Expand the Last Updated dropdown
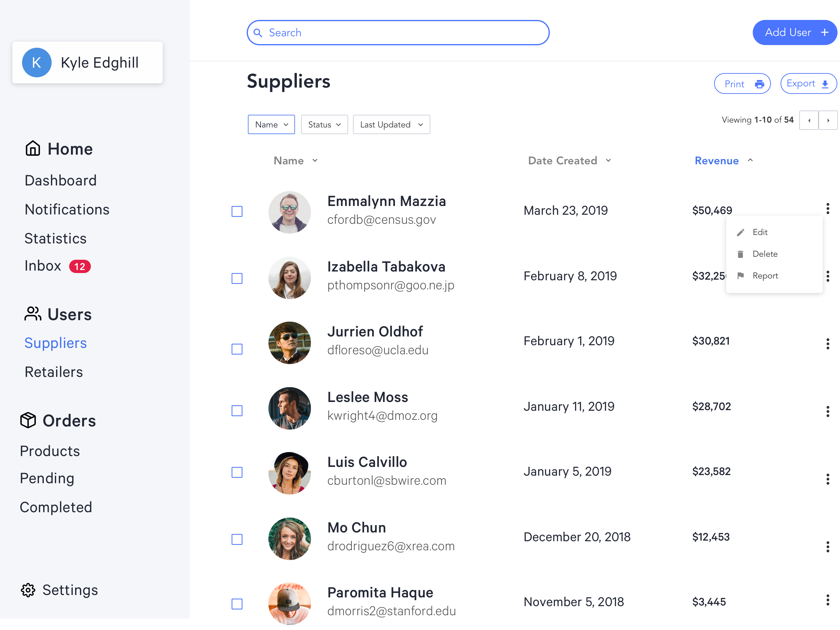The width and height of the screenshot is (840, 630). tap(391, 124)
